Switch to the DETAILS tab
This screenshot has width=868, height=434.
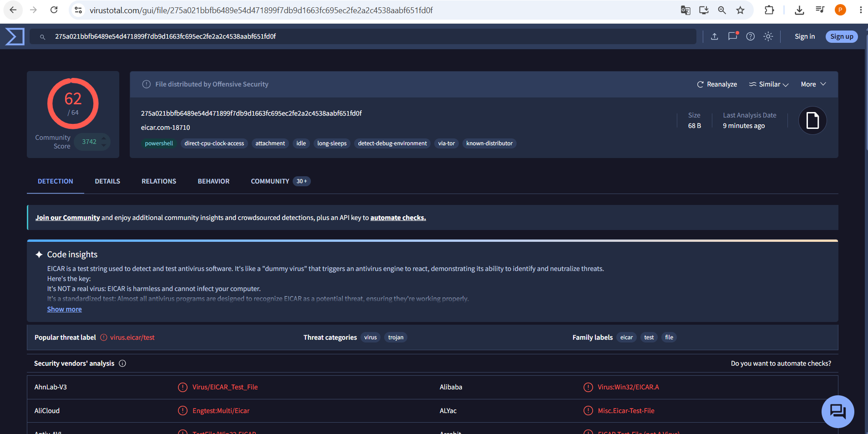pos(107,181)
